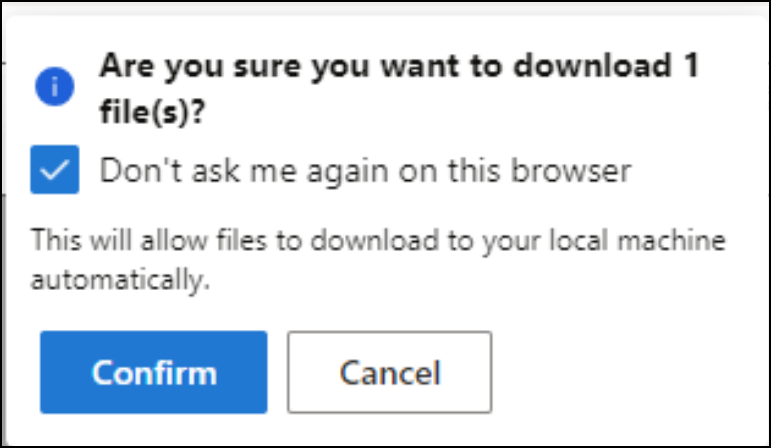Image resolution: width=771 pixels, height=448 pixels.
Task: Cancel the file download prompt
Action: pyautogui.click(x=389, y=372)
